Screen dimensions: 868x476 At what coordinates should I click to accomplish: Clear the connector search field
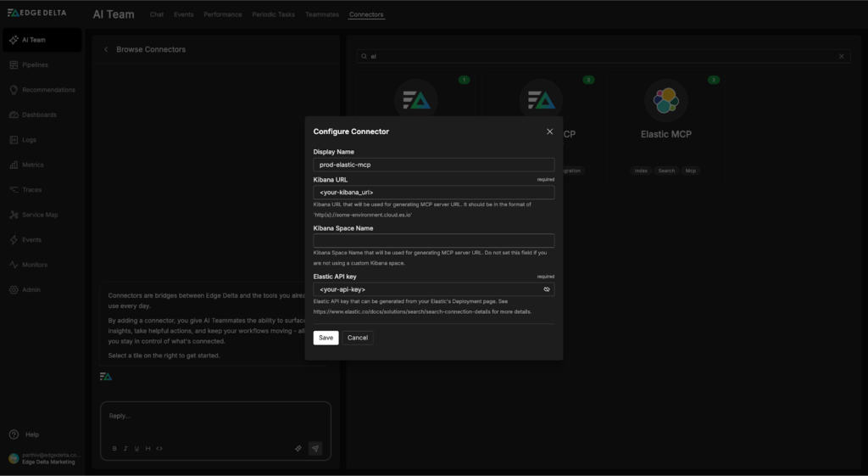point(841,56)
